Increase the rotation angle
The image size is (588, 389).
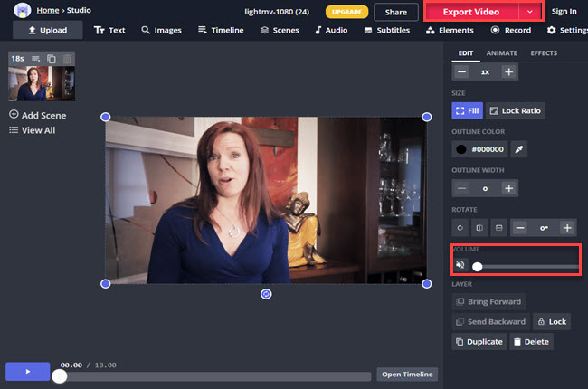tap(567, 228)
